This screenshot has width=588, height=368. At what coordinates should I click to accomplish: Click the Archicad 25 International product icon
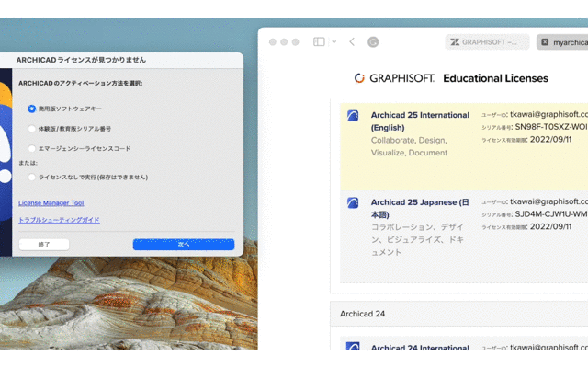tap(353, 116)
